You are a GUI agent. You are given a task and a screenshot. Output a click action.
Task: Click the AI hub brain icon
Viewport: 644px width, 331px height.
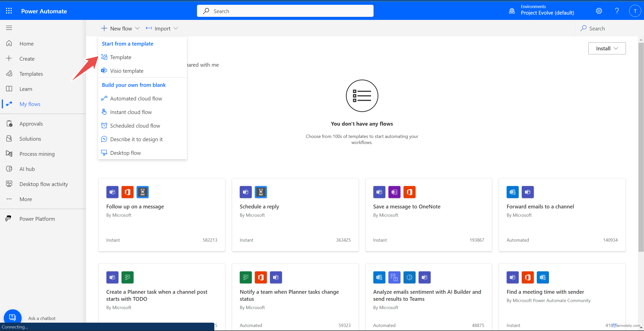click(9, 169)
